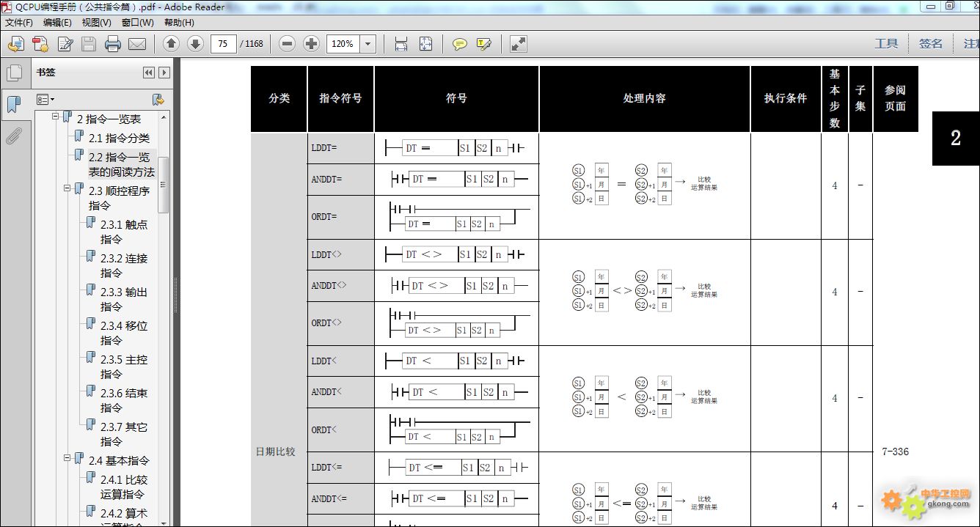
Task: Click the bookmarks scrollbar up arrow
Action: pos(164,117)
